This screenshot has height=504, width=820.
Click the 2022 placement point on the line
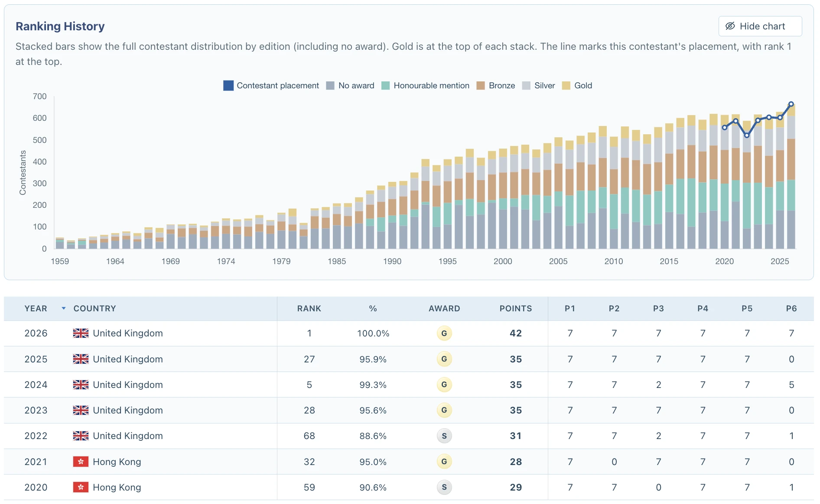click(x=747, y=136)
